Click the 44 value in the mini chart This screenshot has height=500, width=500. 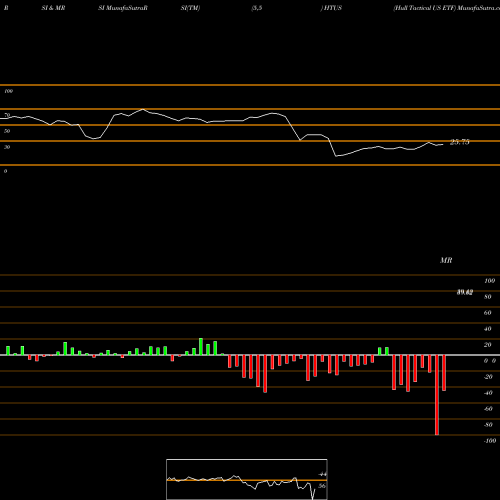point(322,474)
